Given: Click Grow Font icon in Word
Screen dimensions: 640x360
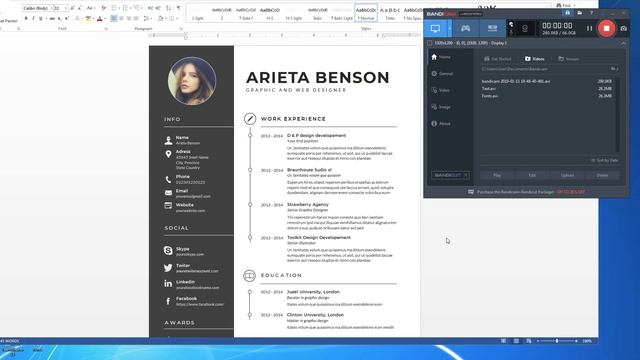Looking at the screenshot, I should [73, 8].
